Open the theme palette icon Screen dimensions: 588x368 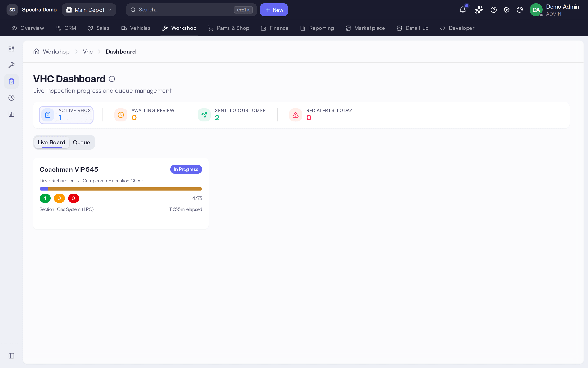click(520, 10)
